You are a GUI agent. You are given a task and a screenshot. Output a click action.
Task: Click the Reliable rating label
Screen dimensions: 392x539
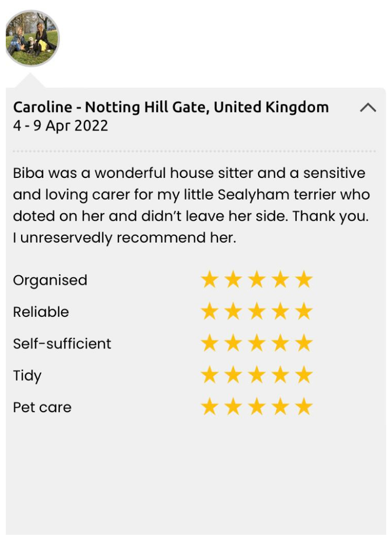[x=41, y=312]
